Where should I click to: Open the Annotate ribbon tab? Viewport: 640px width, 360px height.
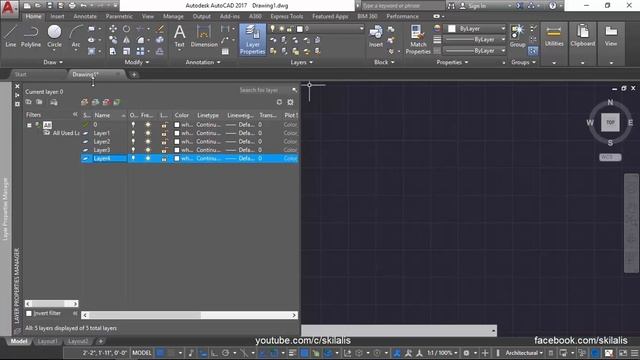(85, 16)
